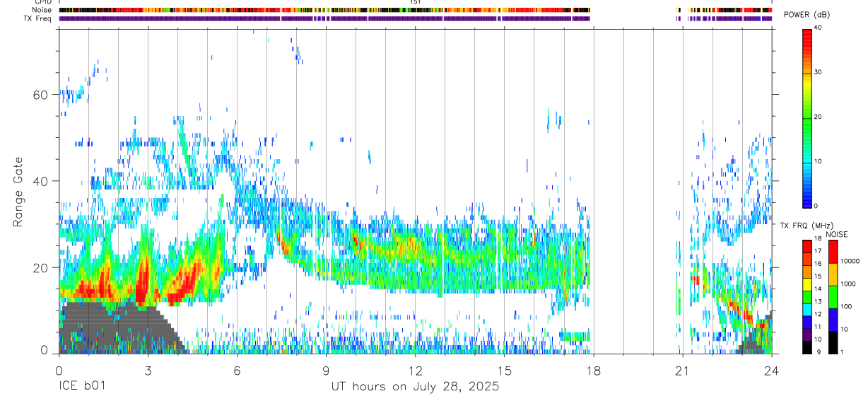Pick the black bottom segment of TX FRQ colorbar

click(807, 347)
